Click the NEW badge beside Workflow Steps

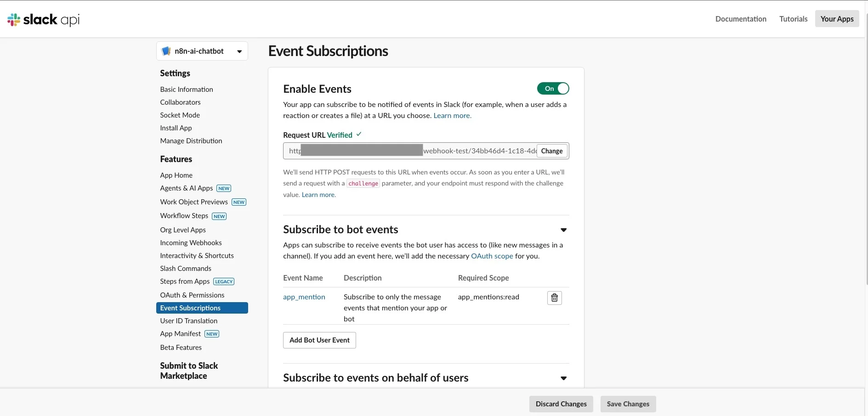point(219,216)
